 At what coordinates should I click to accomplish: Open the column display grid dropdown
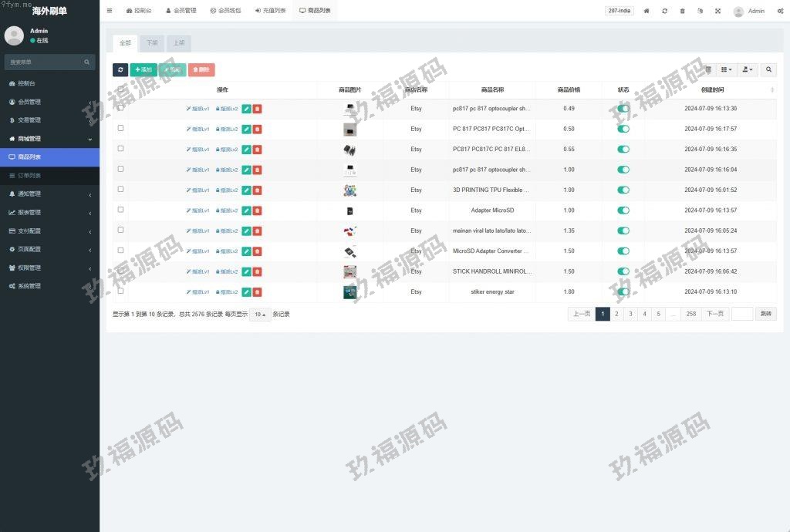pos(726,69)
